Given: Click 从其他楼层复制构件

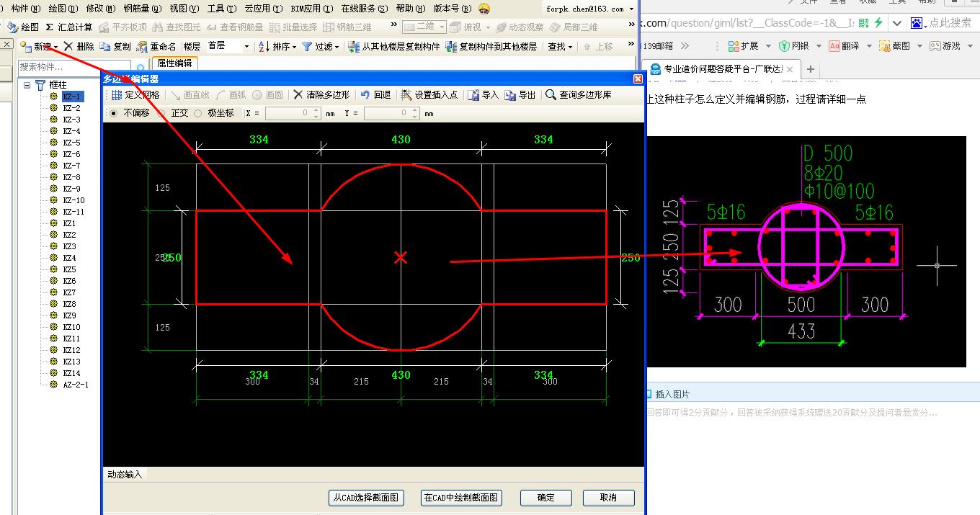Looking at the screenshot, I should point(393,46).
